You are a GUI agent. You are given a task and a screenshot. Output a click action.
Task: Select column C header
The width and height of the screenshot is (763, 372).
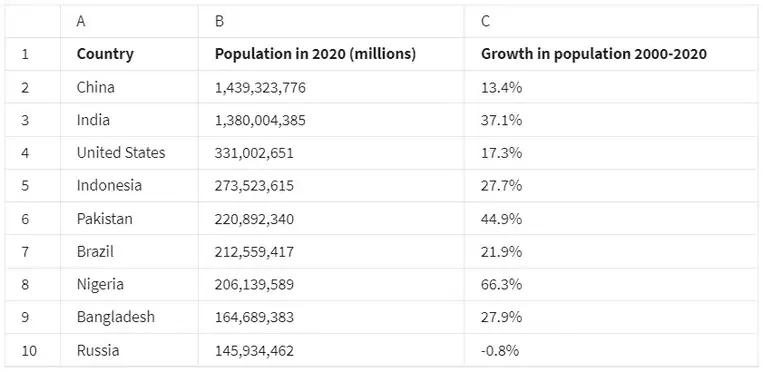coord(611,21)
